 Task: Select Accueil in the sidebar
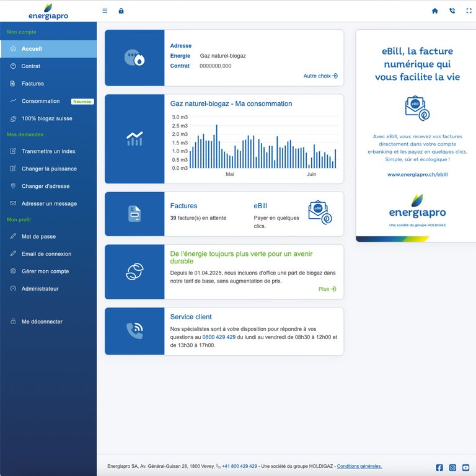[x=48, y=49]
